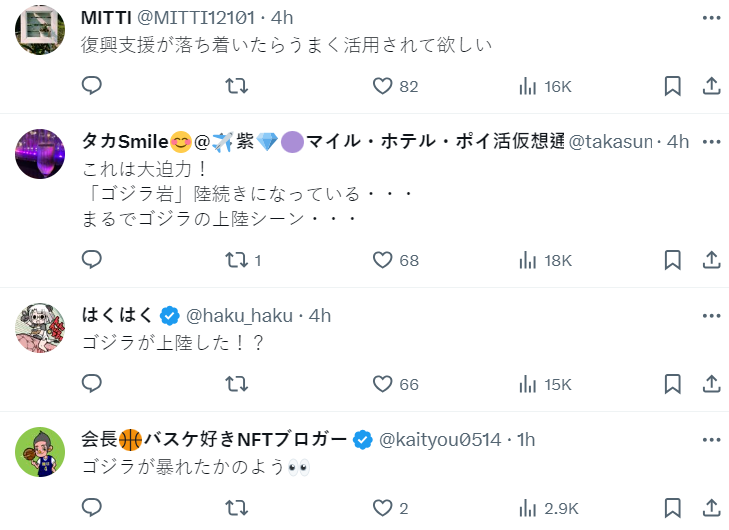Like タカSmile's tweet with 68 likes
729x530 pixels.
pyautogui.click(x=382, y=260)
